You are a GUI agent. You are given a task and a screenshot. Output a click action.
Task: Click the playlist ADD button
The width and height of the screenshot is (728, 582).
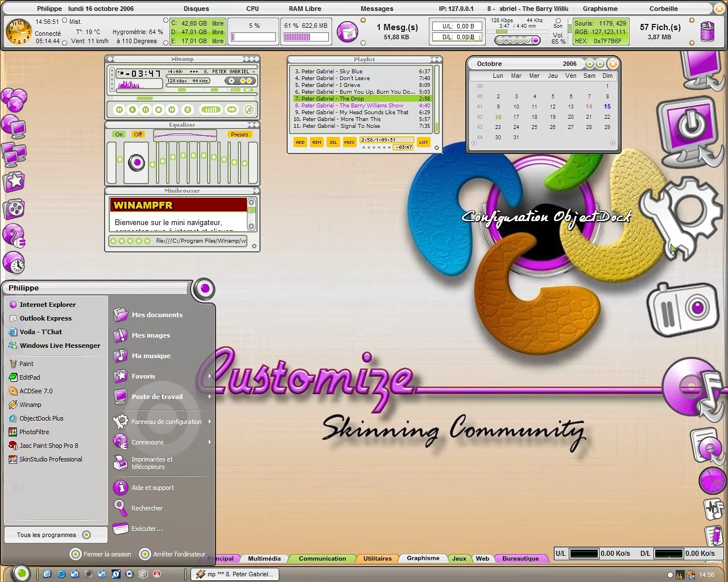(x=300, y=143)
